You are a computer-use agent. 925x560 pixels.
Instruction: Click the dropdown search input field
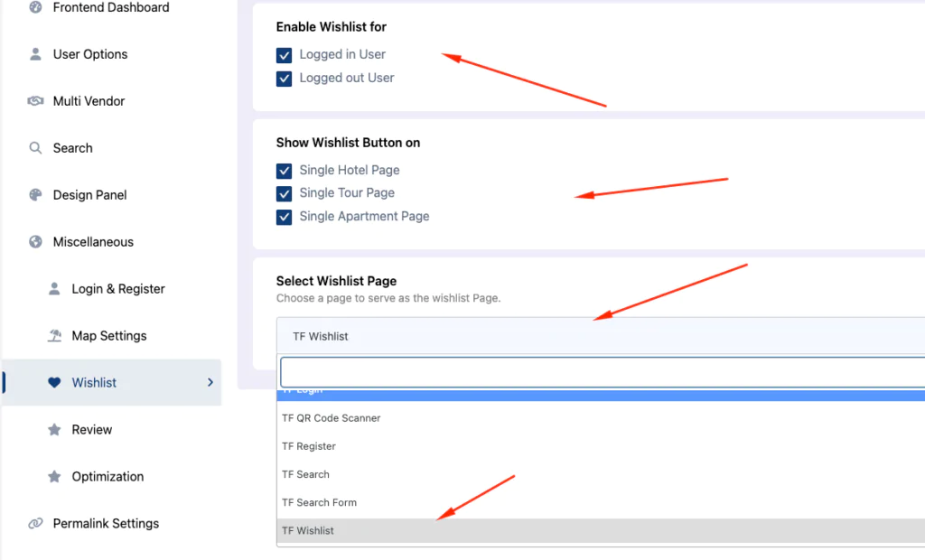tap(603, 372)
